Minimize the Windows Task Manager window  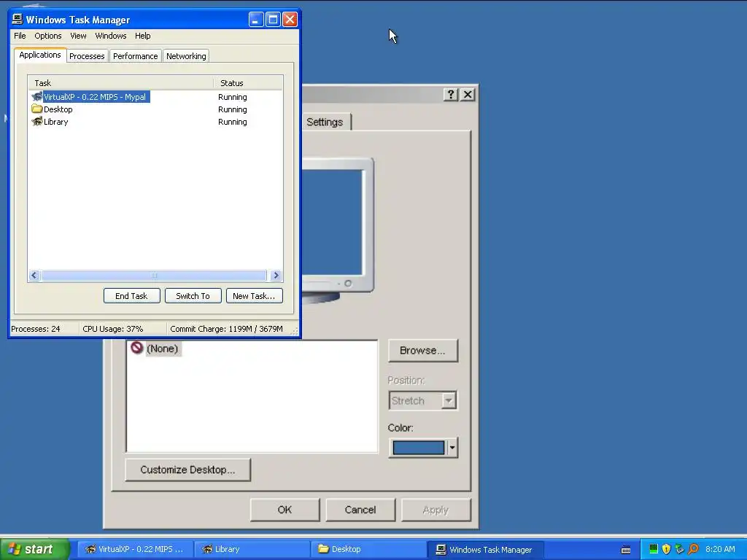256,20
